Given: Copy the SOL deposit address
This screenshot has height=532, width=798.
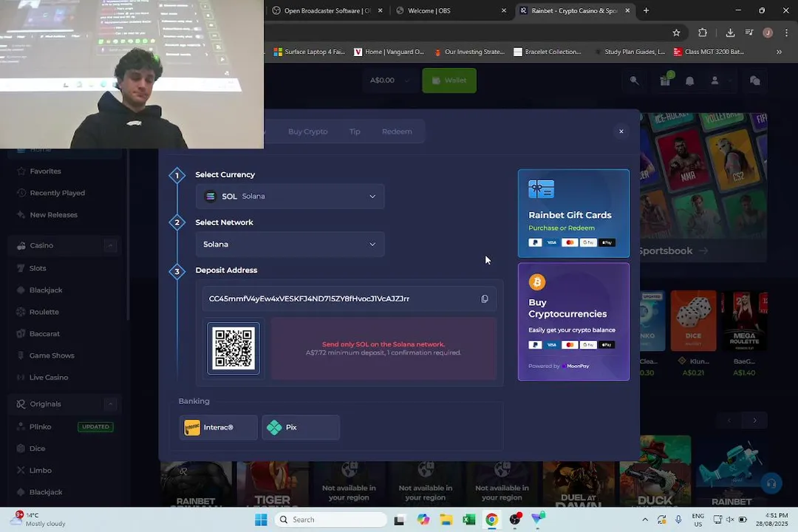Looking at the screenshot, I should (485, 299).
